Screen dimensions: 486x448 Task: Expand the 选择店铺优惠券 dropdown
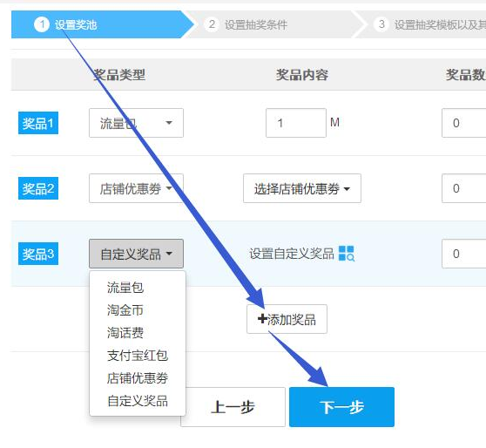pyautogui.click(x=302, y=188)
